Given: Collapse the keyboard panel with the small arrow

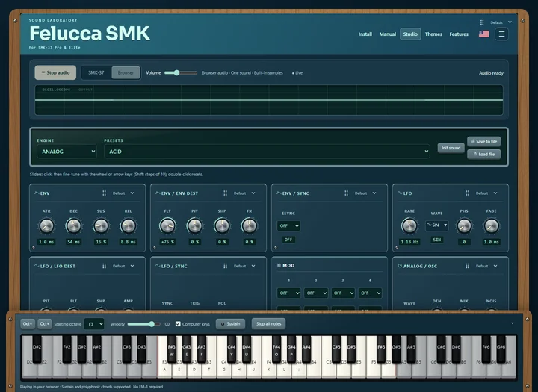Looking at the screenshot, I should point(513,323).
